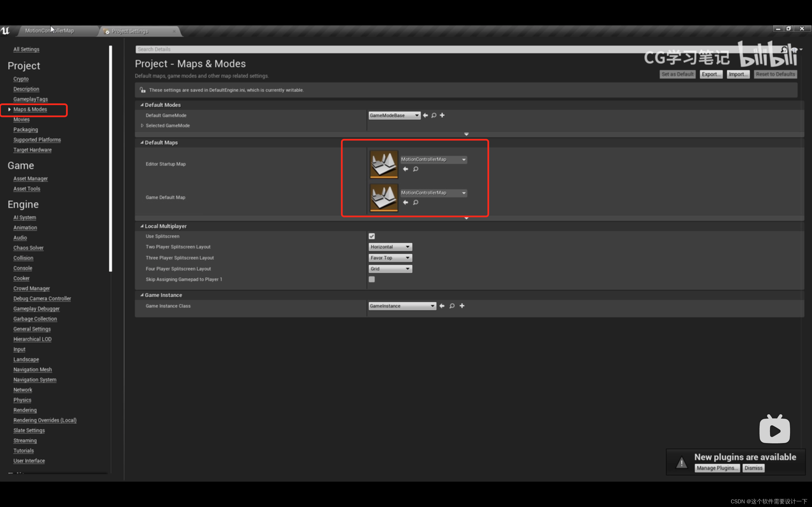
Task: Click the Export button
Action: point(711,74)
